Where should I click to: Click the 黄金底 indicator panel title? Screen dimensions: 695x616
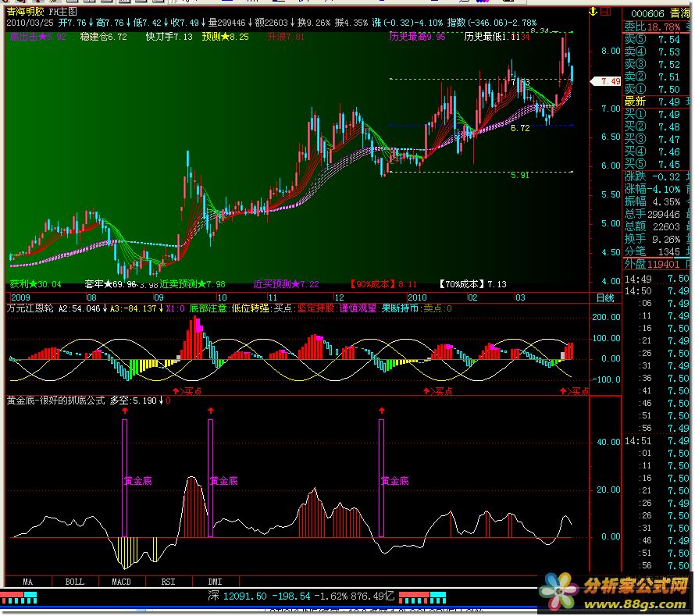click(55, 401)
